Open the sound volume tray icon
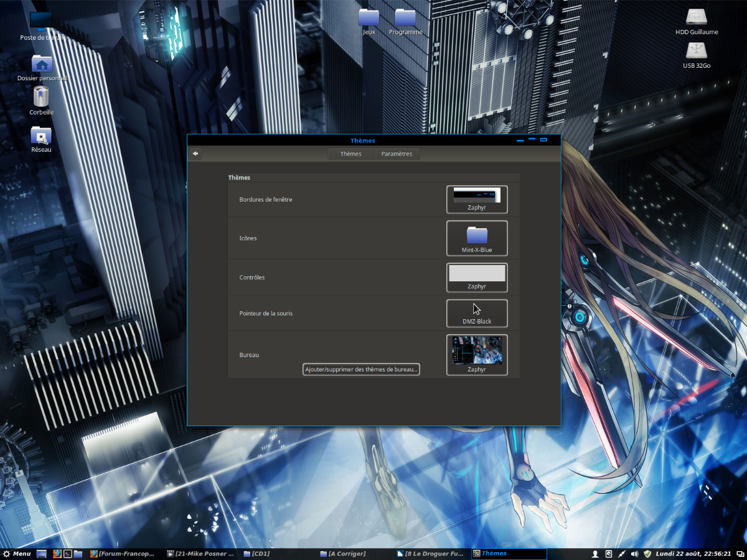 (x=635, y=554)
